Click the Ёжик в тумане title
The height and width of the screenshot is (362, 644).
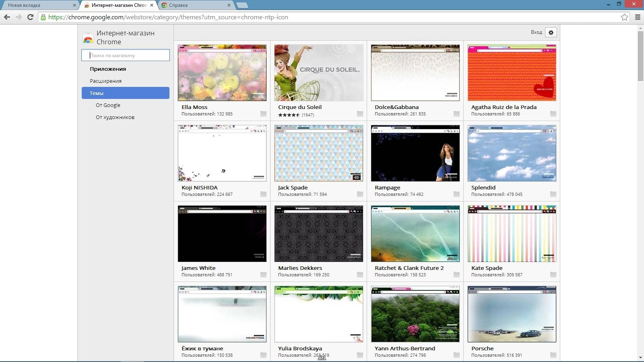(202, 348)
